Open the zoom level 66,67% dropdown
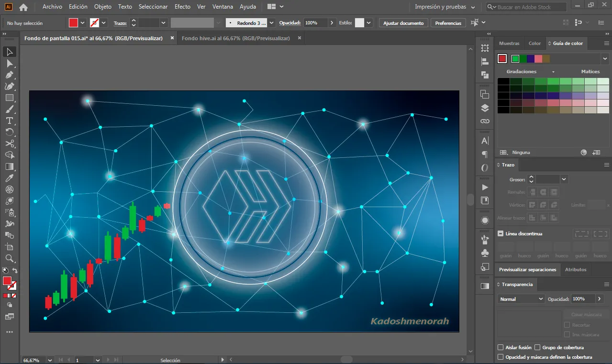The height and width of the screenshot is (364, 612). point(49,360)
